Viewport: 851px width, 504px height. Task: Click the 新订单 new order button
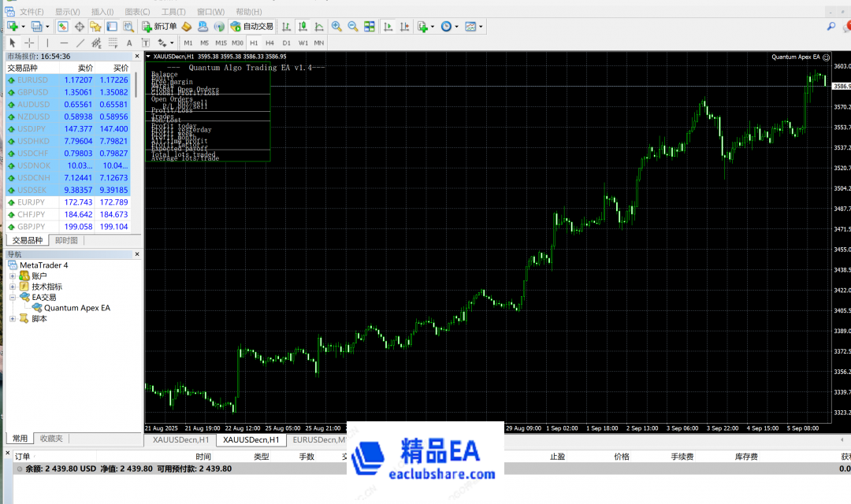click(159, 26)
